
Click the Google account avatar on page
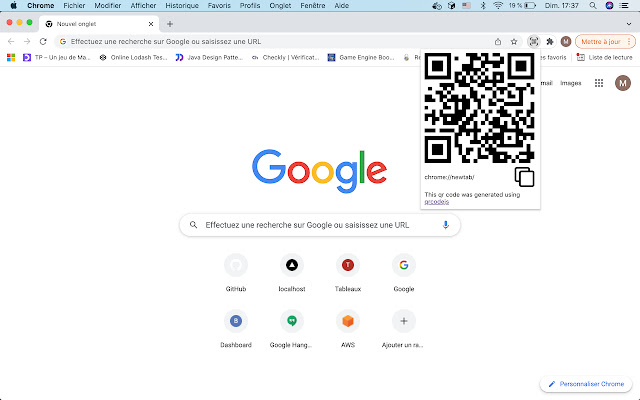[623, 83]
